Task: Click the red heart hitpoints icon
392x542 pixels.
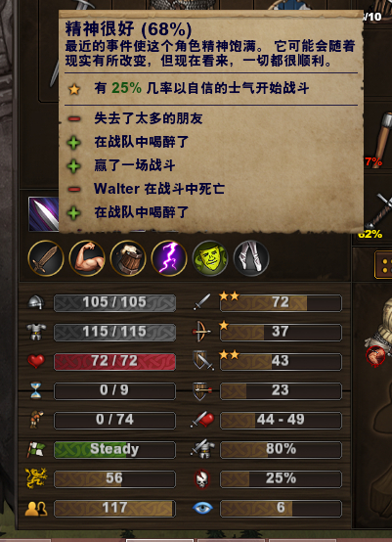Action: click(36, 361)
